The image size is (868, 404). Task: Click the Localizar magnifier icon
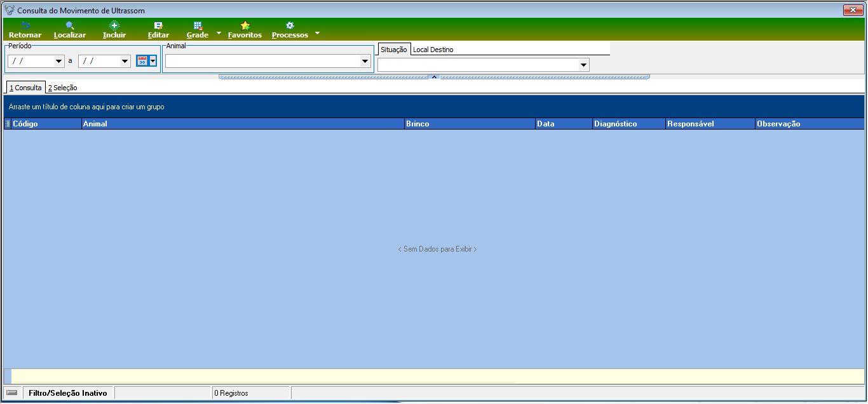pos(70,25)
